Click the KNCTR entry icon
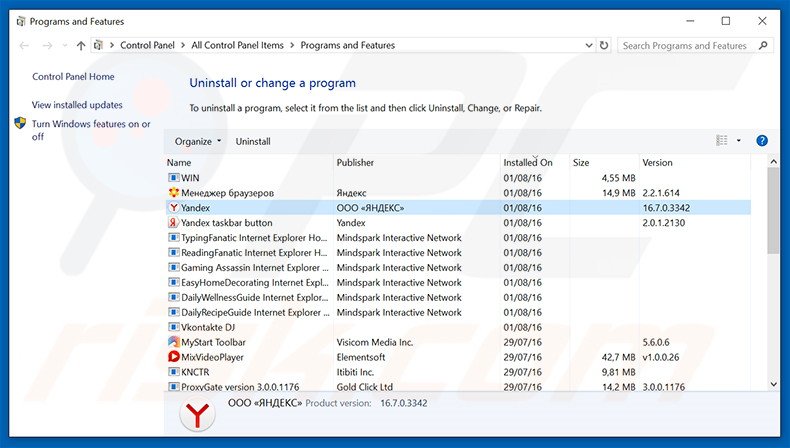Screen dimensions: 790x448 [173, 372]
